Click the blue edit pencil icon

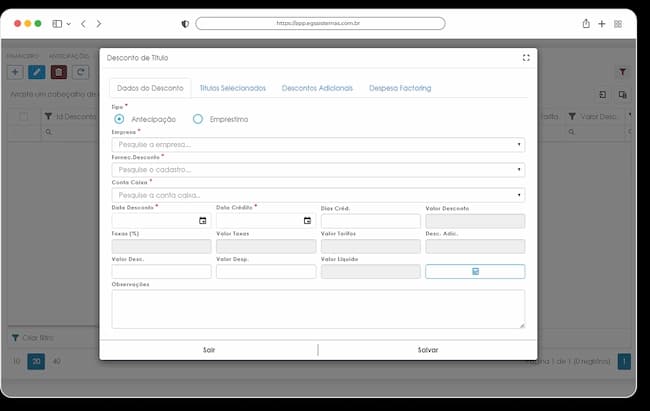point(37,72)
